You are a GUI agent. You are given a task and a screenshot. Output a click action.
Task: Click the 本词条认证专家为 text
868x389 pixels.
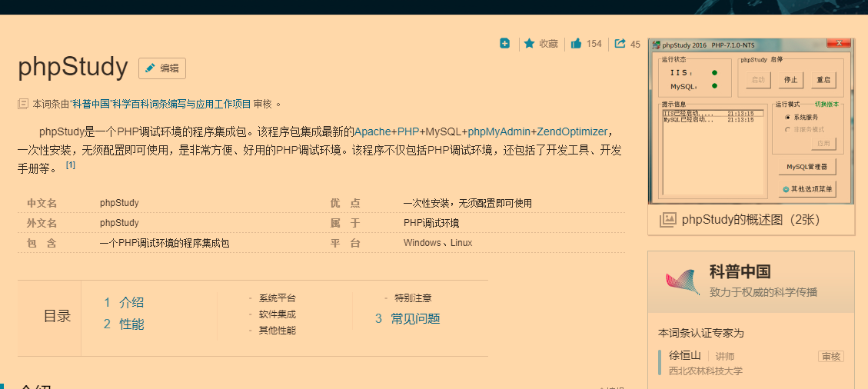tap(701, 333)
